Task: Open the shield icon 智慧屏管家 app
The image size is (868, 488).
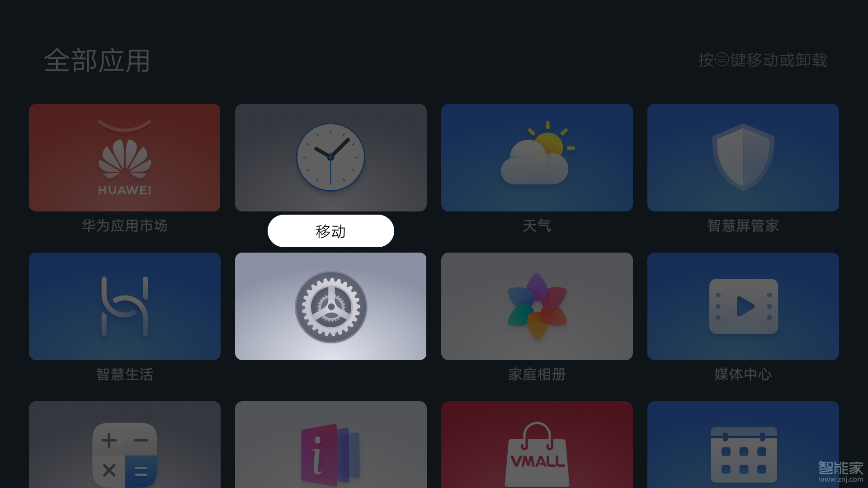Action: coord(743,158)
